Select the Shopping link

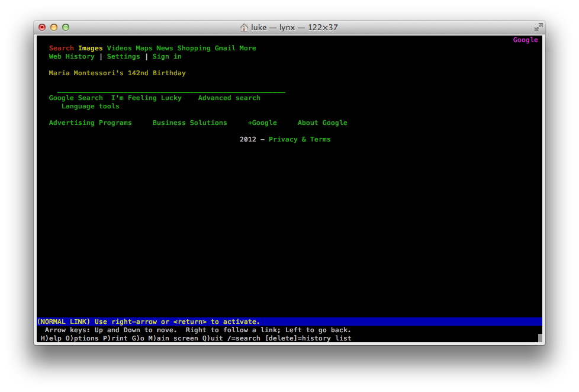[194, 49]
